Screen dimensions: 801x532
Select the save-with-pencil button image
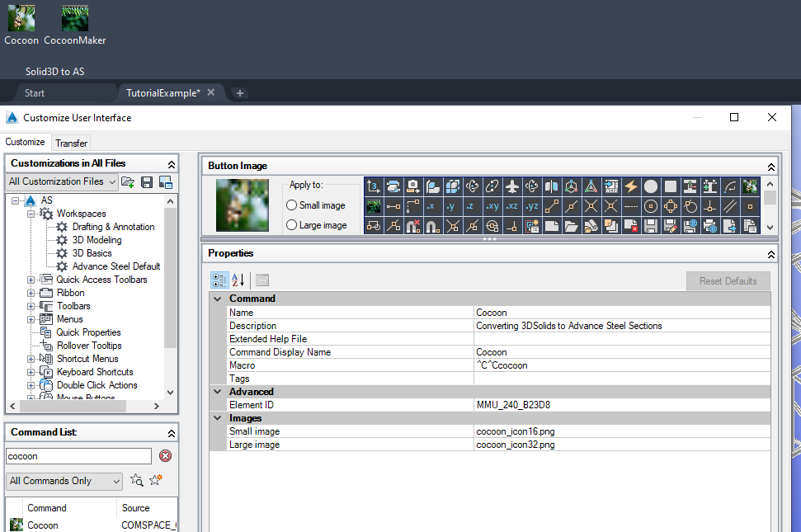tap(671, 226)
